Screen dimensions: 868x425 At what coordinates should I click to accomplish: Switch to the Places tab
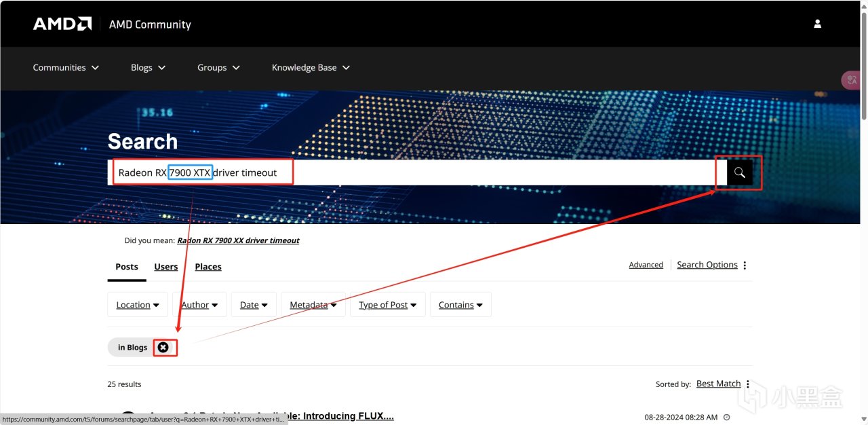(208, 267)
